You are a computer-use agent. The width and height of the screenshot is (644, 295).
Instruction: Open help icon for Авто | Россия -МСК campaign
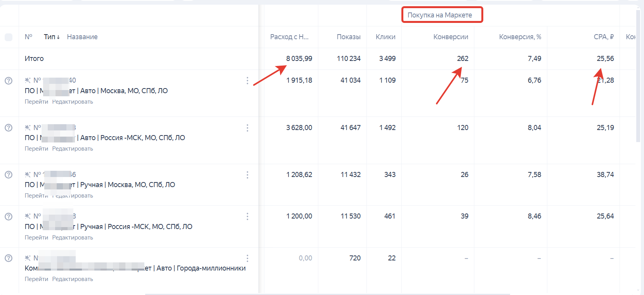[x=9, y=128]
